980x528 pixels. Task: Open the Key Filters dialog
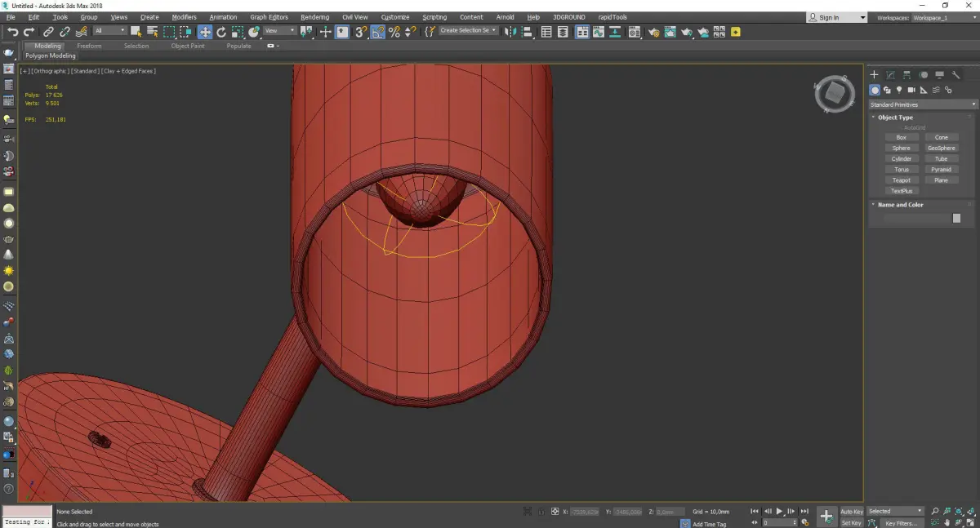coord(901,523)
